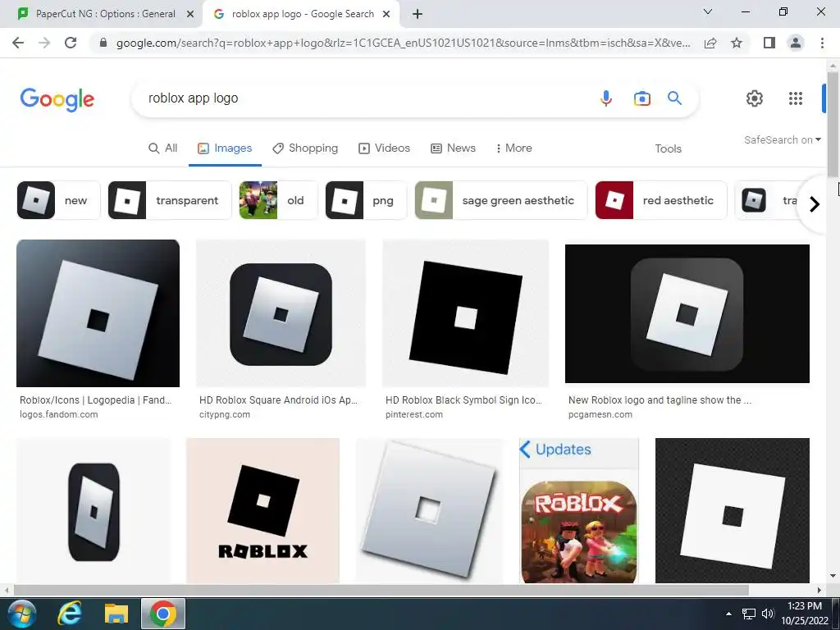The image size is (840, 630).
Task: Reload the current page
Action: pos(71,43)
